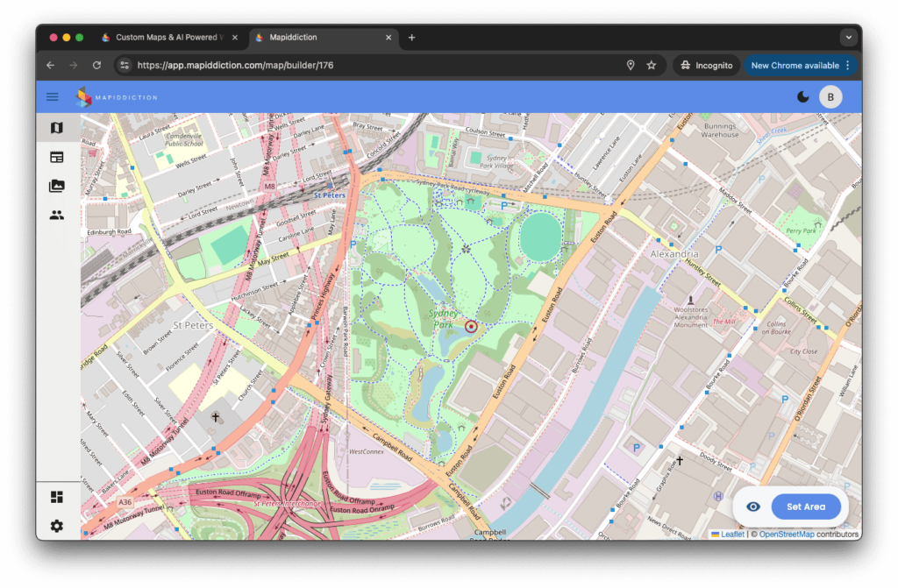Image resolution: width=898 pixels, height=588 pixels.
Task: Open the hamburger menu in the header
Action: 53,97
